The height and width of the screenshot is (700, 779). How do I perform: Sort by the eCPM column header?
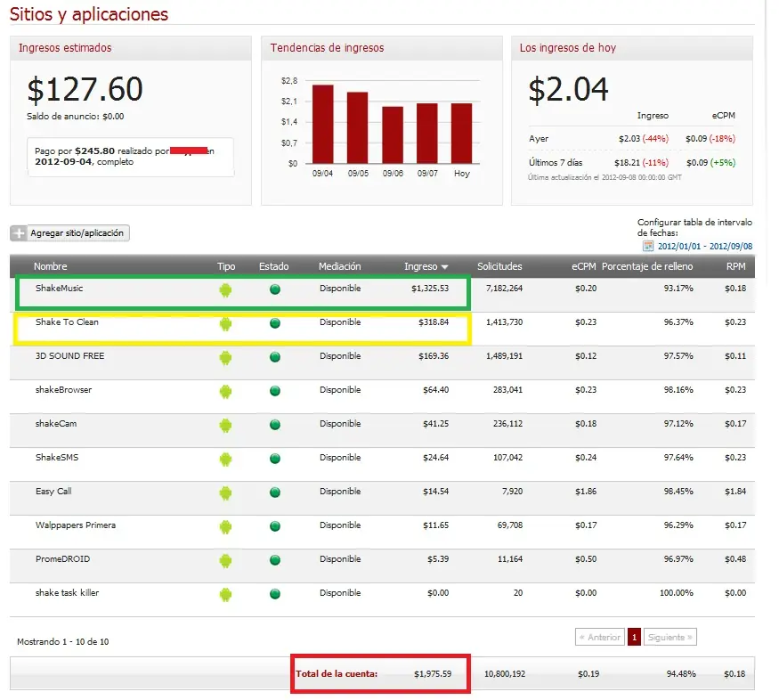pos(583,266)
